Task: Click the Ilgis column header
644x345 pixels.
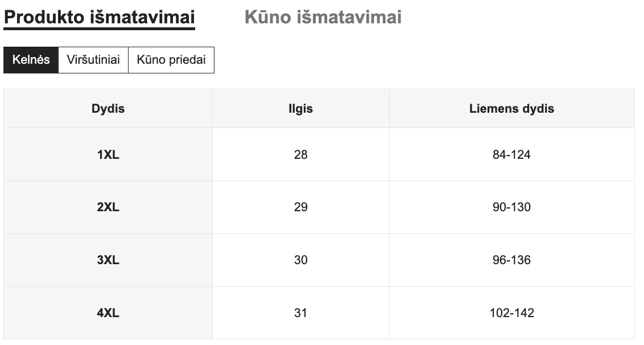Action: [300, 108]
